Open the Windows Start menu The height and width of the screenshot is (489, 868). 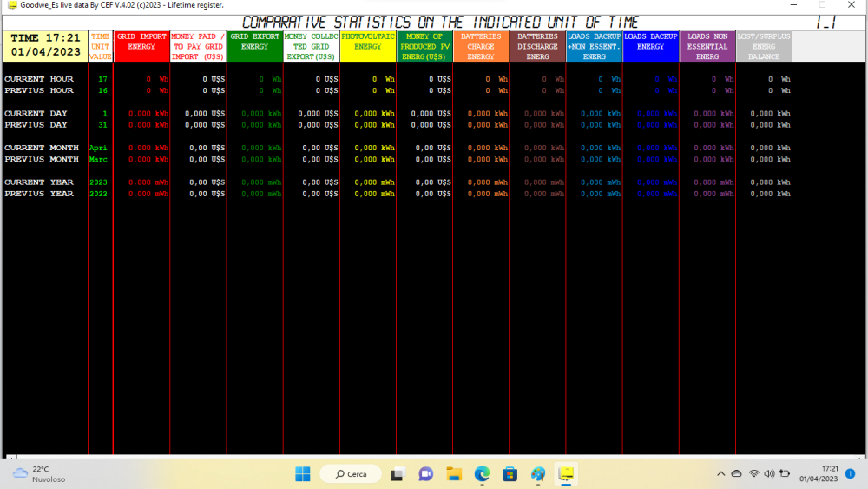coord(303,474)
